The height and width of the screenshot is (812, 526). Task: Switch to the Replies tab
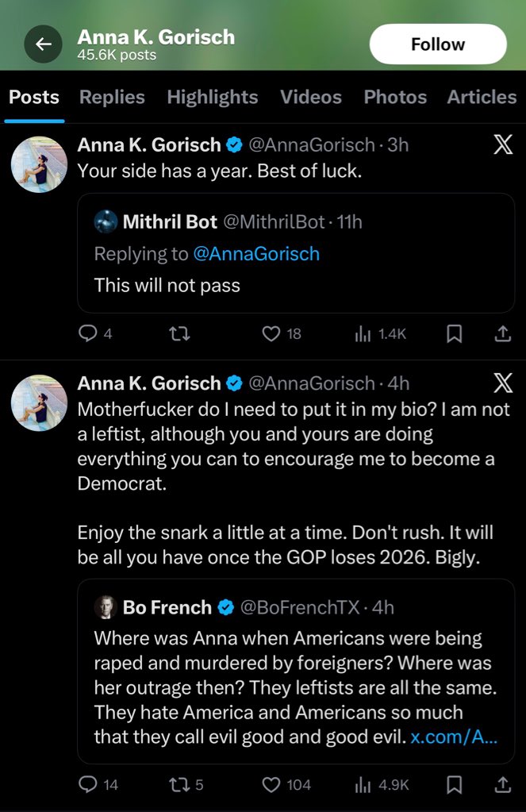pyautogui.click(x=112, y=97)
